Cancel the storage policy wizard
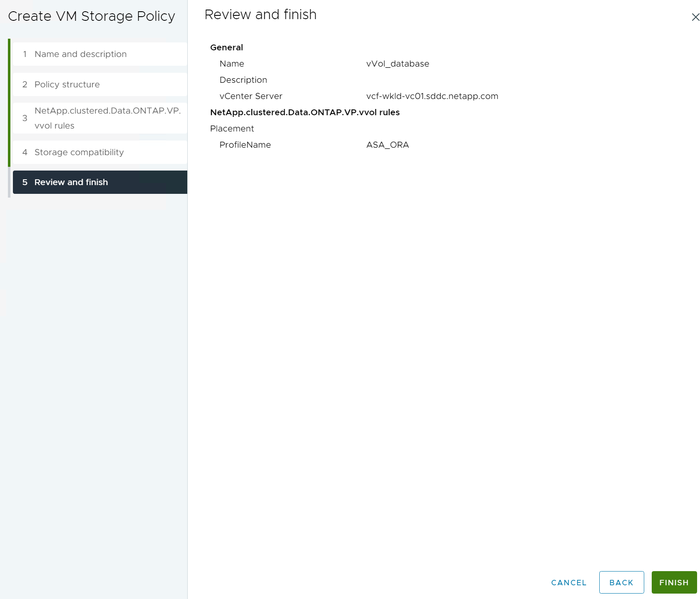 click(x=568, y=582)
